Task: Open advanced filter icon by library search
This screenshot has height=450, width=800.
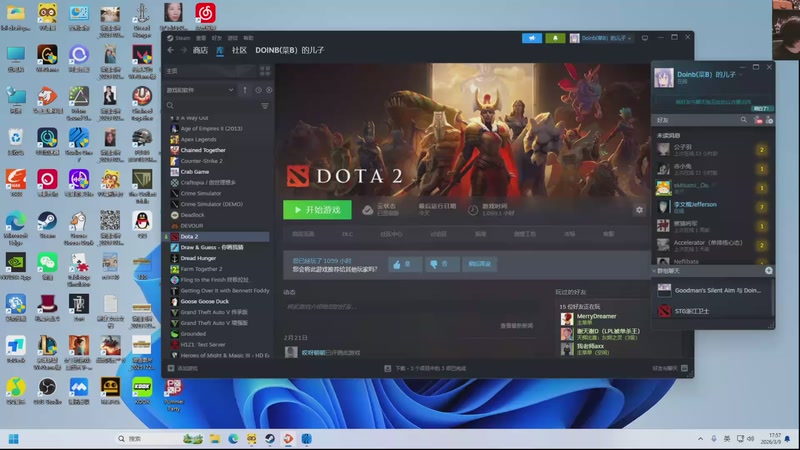Action: pos(265,106)
